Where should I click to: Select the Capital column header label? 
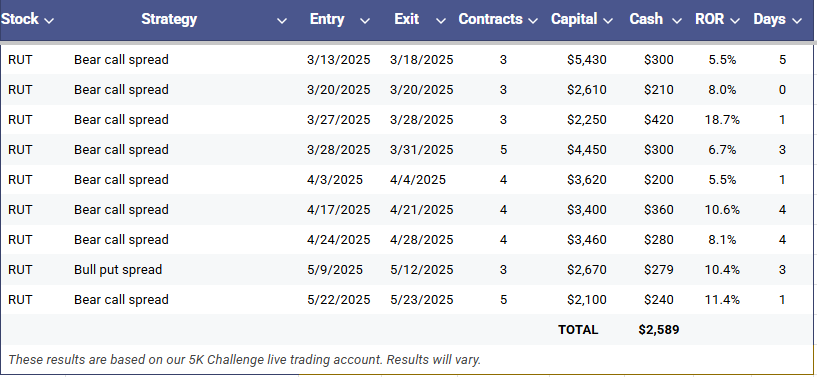[574, 19]
